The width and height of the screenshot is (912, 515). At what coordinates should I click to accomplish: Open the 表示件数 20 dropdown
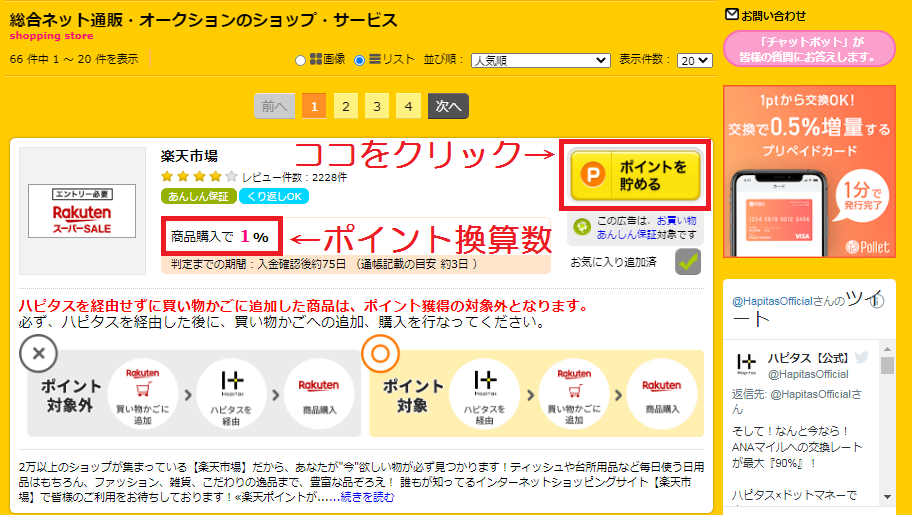(x=694, y=61)
